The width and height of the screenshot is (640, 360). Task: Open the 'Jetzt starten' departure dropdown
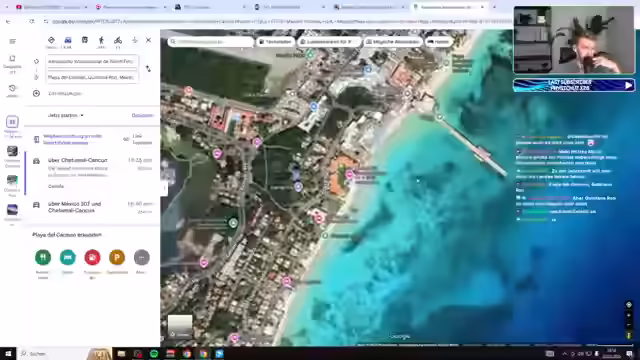(x=66, y=116)
